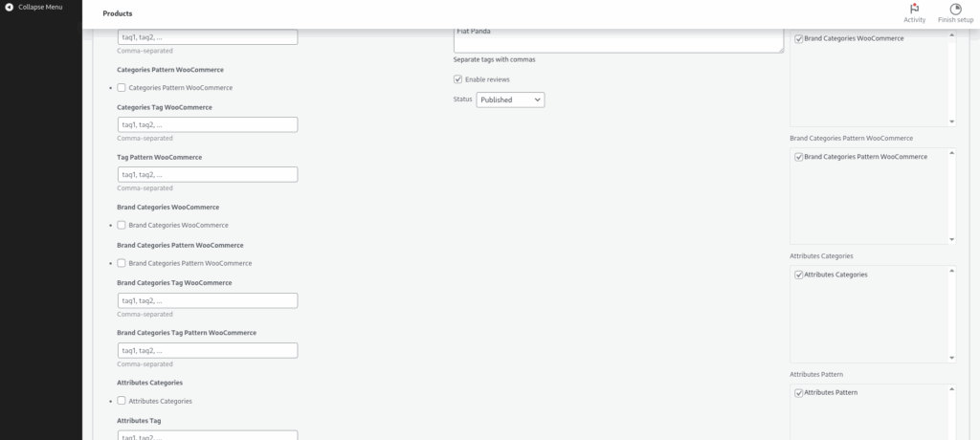
Task: Open the Finish setup progress icon
Action: coord(955,9)
